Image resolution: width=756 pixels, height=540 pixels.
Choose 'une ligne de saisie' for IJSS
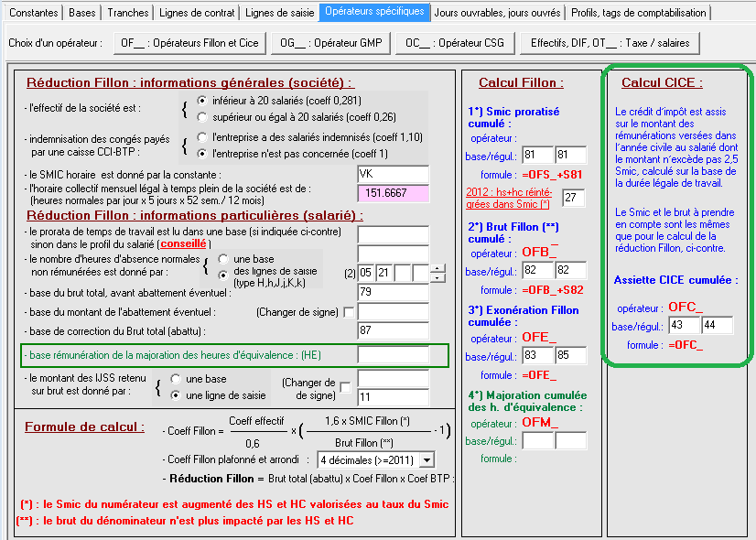coord(176,395)
